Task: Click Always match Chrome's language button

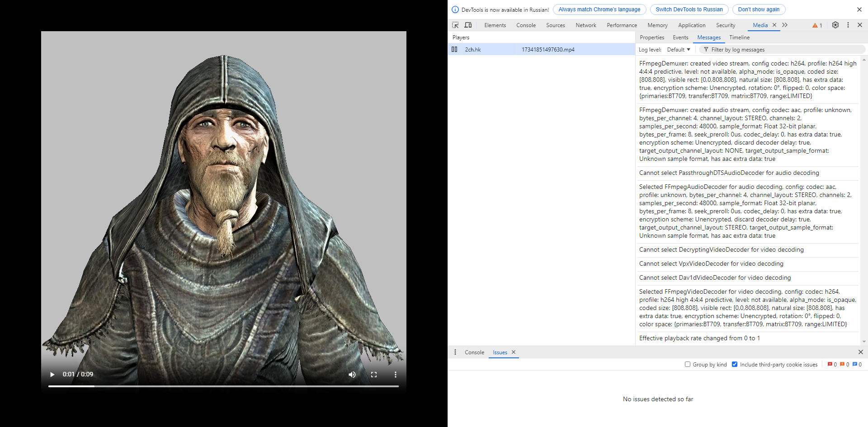Action: tap(599, 9)
